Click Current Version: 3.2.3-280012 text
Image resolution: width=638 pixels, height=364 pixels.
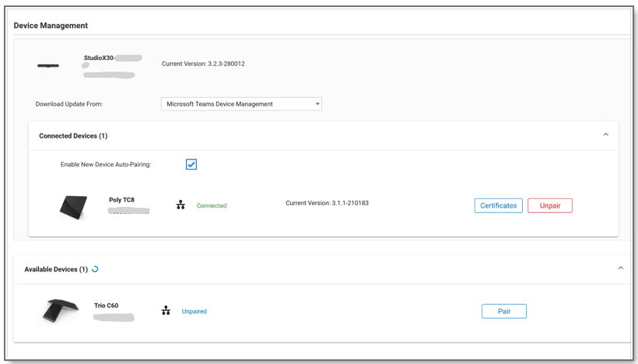point(203,64)
